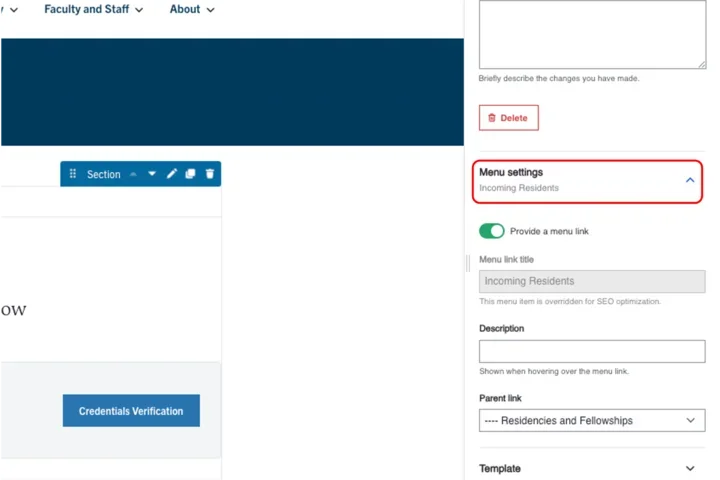Edit Section with pencil icon
720x480 pixels.
point(171,174)
